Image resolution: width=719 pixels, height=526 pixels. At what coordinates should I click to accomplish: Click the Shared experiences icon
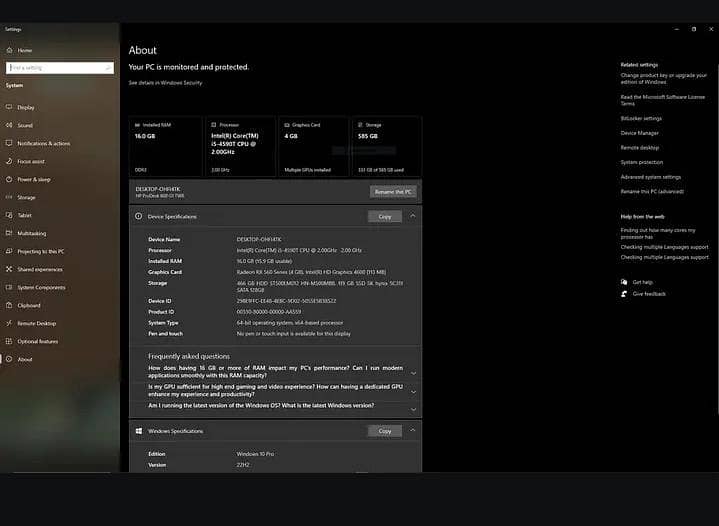click(x=9, y=269)
